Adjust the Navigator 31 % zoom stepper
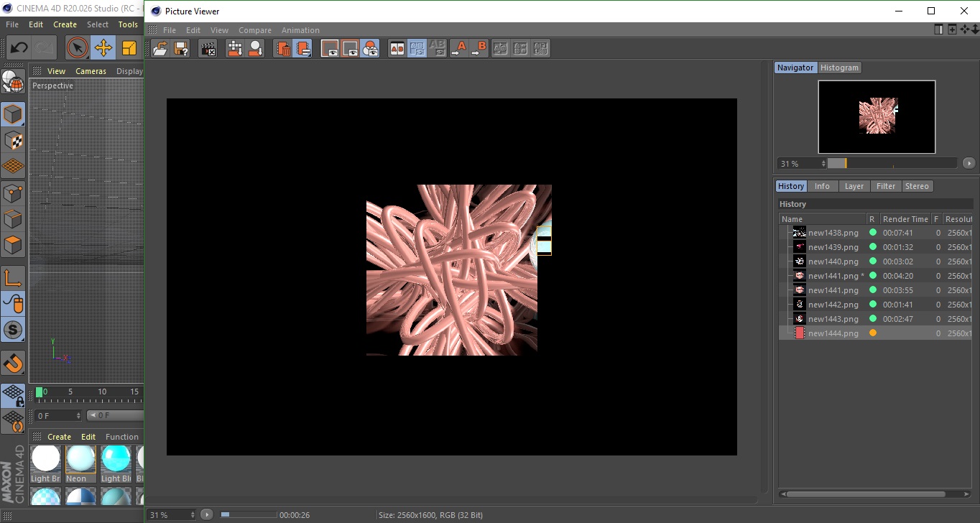 [x=823, y=164]
